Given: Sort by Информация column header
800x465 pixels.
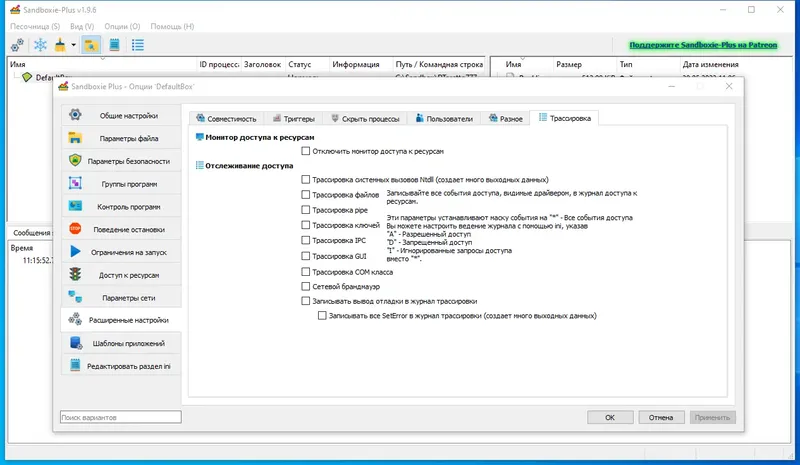Looking at the screenshot, I should click(361, 64).
